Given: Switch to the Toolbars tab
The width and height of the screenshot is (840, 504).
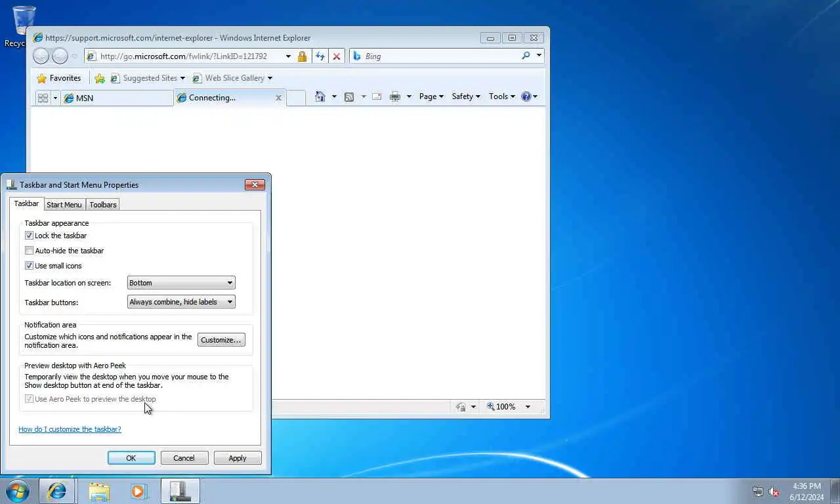Looking at the screenshot, I should 103,205.
